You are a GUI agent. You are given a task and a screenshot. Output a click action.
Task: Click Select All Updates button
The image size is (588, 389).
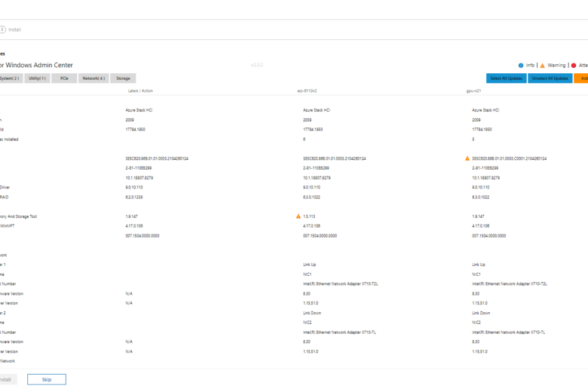(507, 78)
